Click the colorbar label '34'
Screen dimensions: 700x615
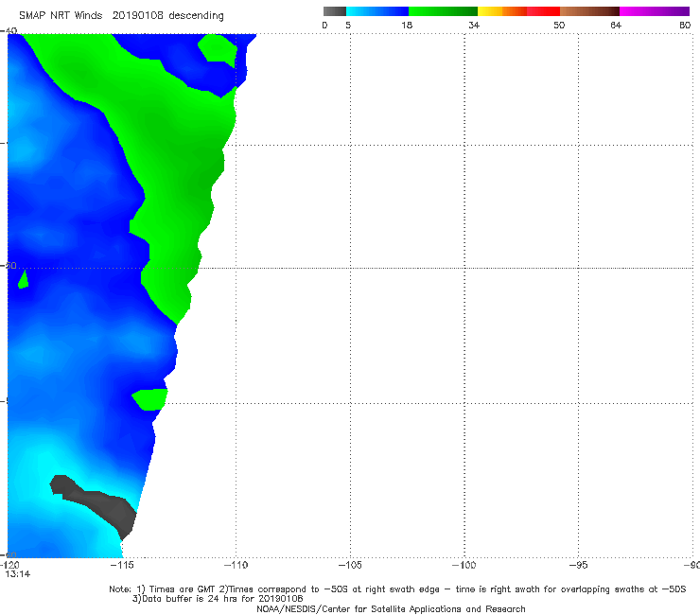[474, 25]
